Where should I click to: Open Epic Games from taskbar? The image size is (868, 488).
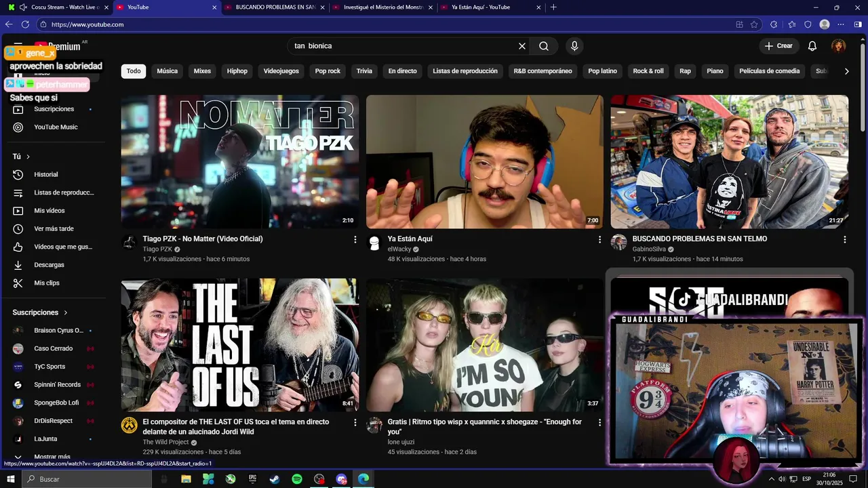(252, 479)
